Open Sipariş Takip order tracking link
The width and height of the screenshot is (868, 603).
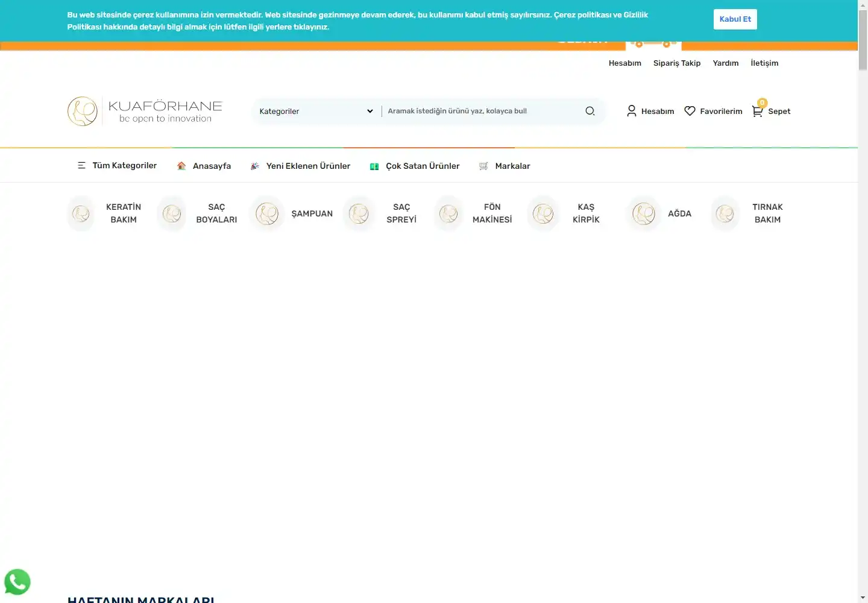tap(677, 63)
